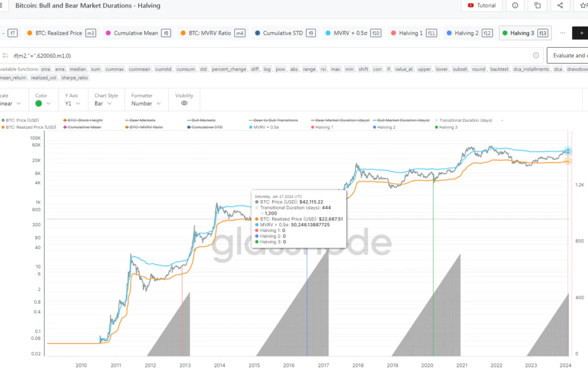Screen dimensions: 588x372
Task: Toggle Halving 2 legend series
Action: (x=384, y=127)
